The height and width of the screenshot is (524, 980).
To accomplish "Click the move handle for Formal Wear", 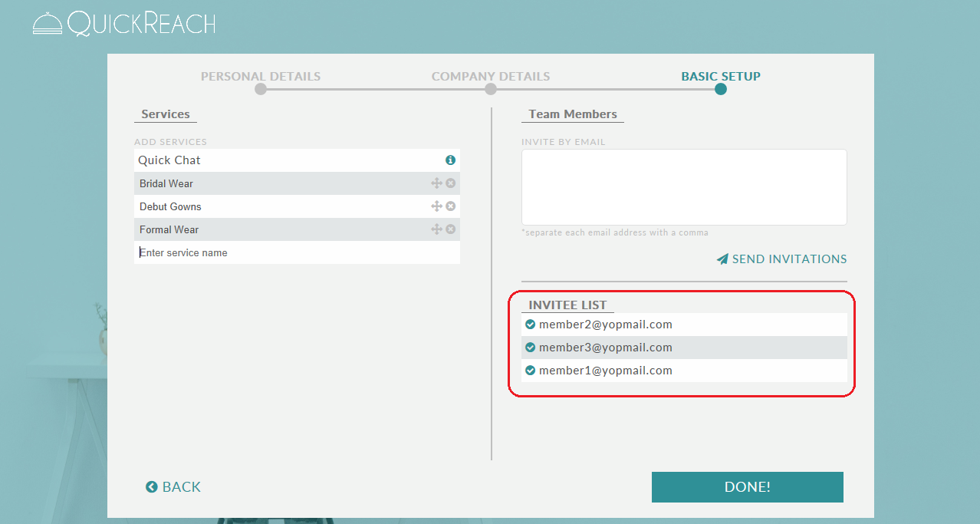I will pos(436,229).
